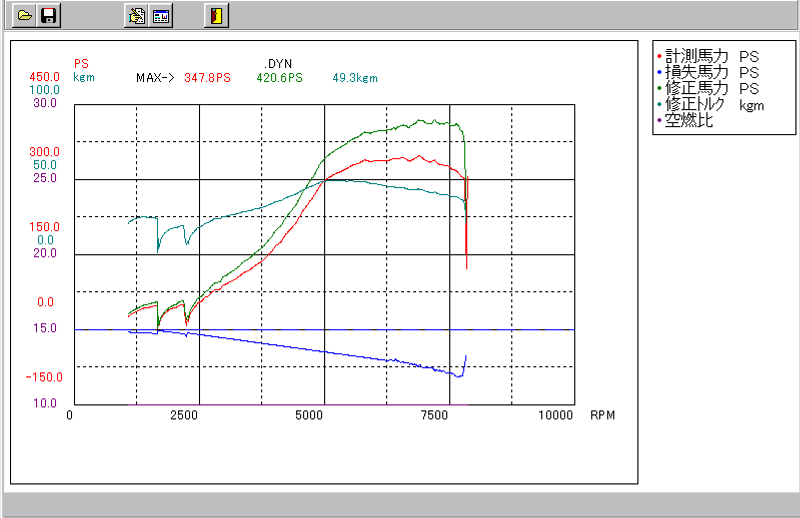Image resolution: width=800 pixels, height=518 pixels.
Task: Click the .DYN file title text
Action: [278, 64]
